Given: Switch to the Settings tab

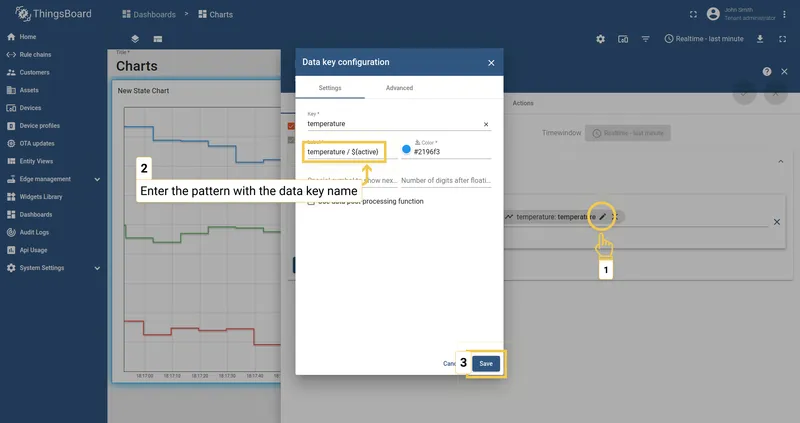Looking at the screenshot, I should click(330, 88).
